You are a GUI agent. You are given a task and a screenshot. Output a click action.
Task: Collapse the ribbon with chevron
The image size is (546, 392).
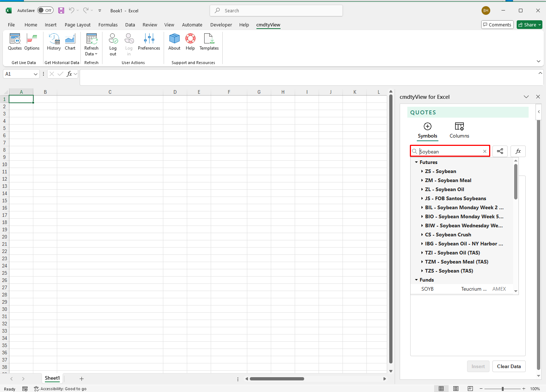tap(538, 62)
